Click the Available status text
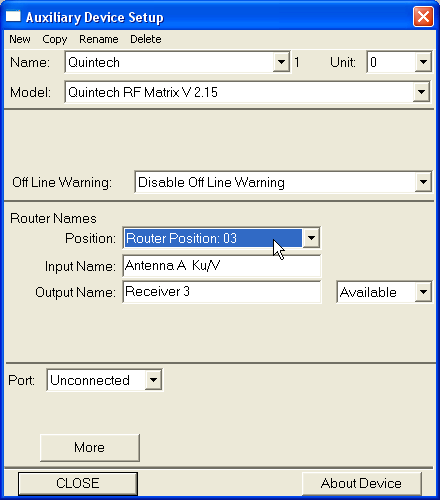Screen dimensions: 440x500 (x=368, y=292)
